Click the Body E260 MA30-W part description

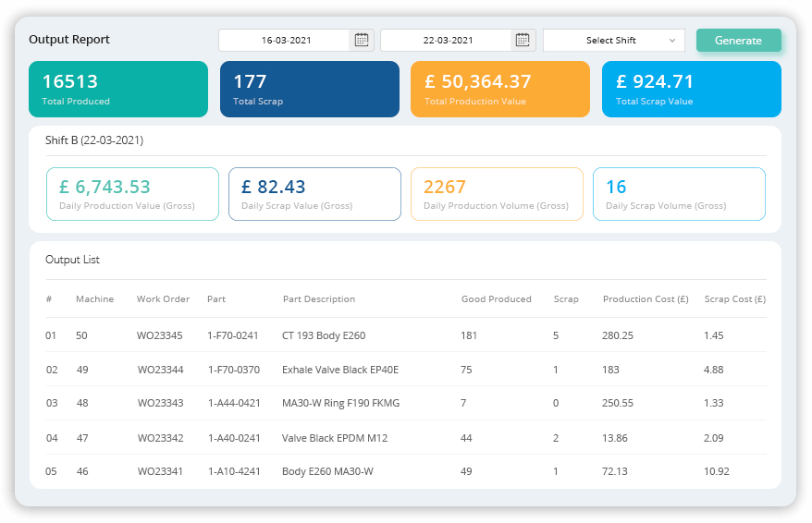coord(327,471)
